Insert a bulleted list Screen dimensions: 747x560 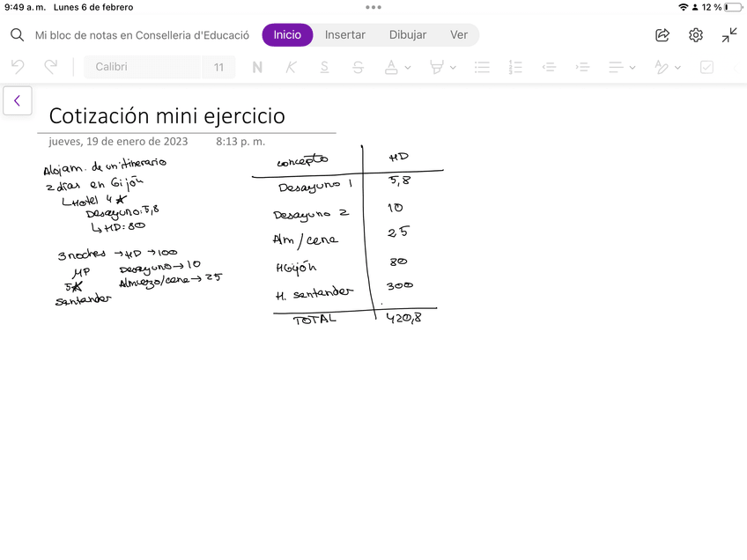(482, 67)
